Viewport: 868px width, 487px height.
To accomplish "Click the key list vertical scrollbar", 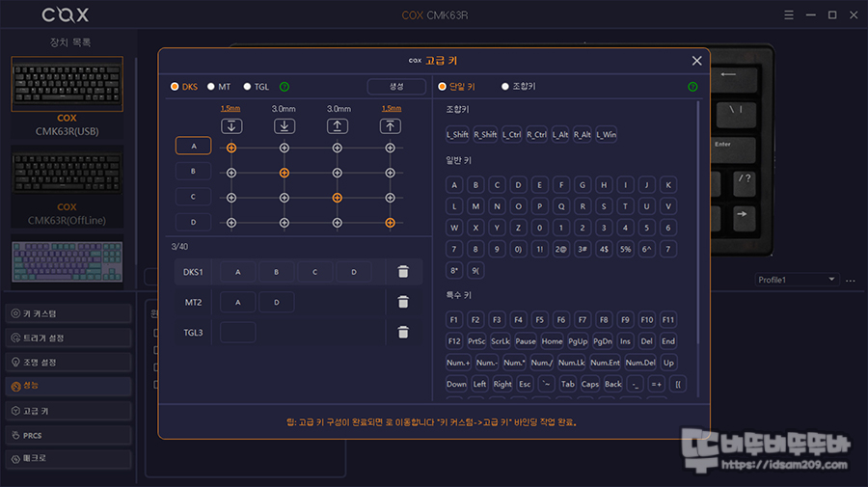I will 698,222.
